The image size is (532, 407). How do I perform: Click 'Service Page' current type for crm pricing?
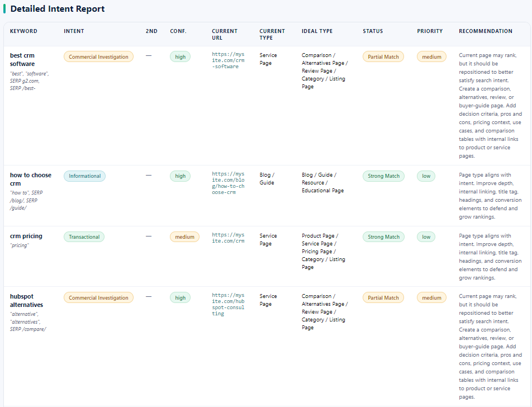(x=268, y=240)
